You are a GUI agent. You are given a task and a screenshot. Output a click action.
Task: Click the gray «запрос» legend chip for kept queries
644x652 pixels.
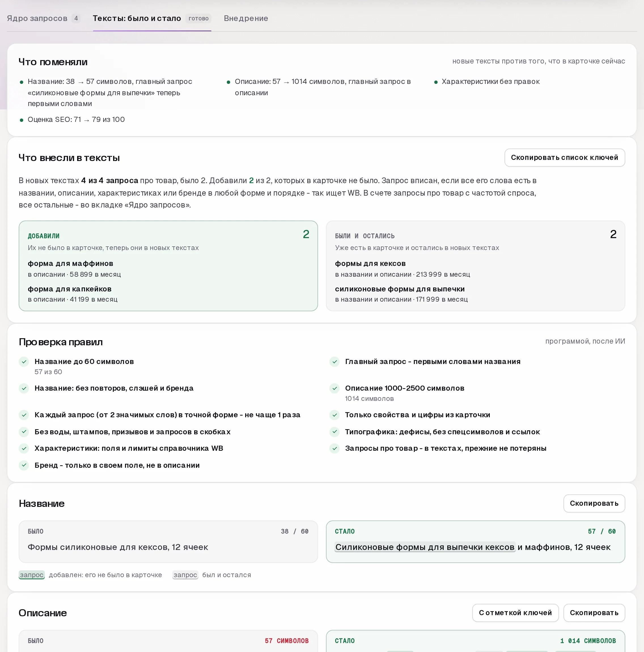point(185,575)
